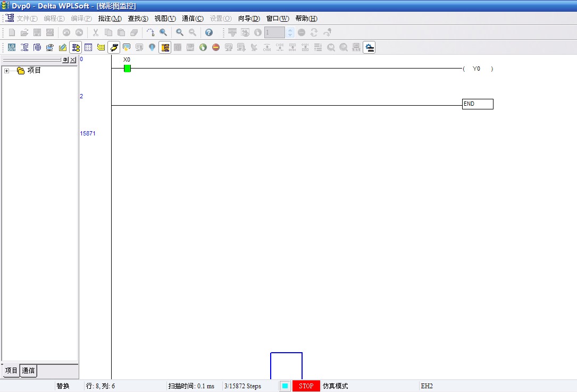This screenshot has width=577, height=392.
Task: Click the calendar-style device table icon
Action: (88, 47)
